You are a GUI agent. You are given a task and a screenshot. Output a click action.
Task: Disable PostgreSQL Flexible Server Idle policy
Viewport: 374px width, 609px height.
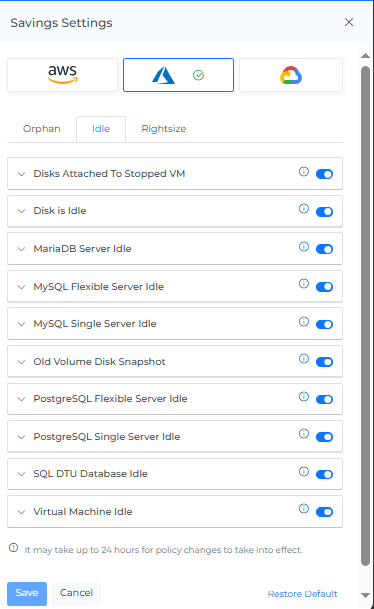pos(324,399)
